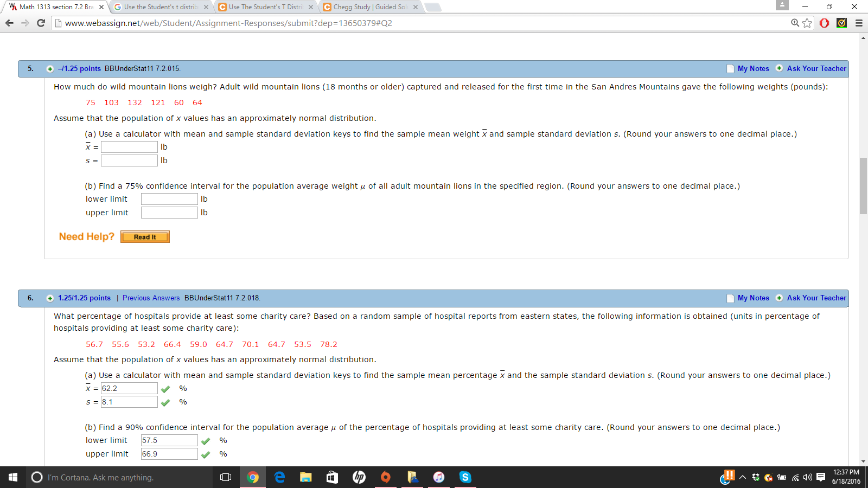Click the Read It help button
868x488 pixels.
pos(144,236)
